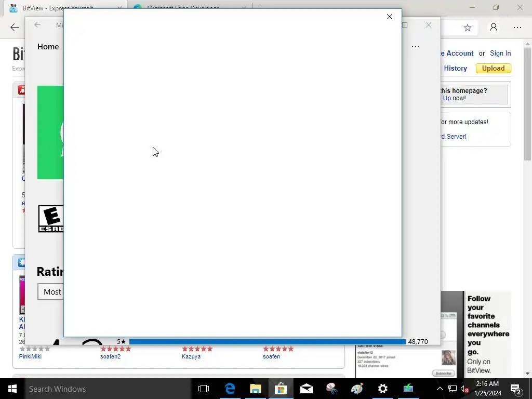532x399 pixels.
Task: Open the Snipping Tool taskbar icon
Action: (331, 389)
